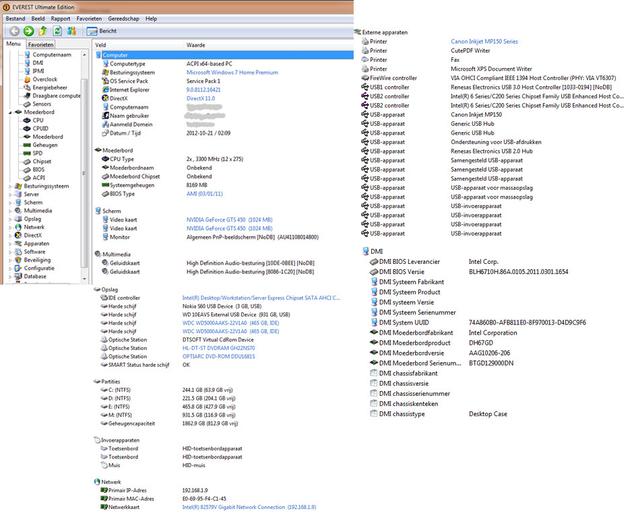Expand the Opslag tree node
640x517 pixels.
coord(9,219)
